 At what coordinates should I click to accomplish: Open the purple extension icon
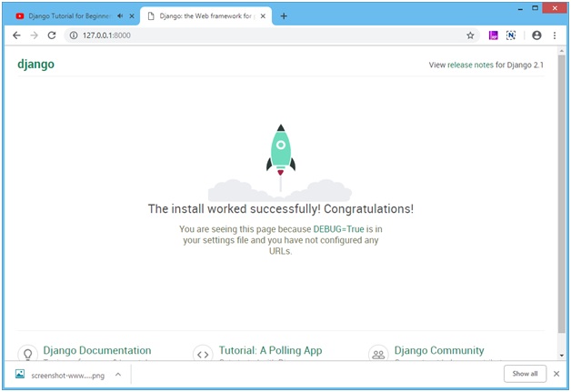(493, 35)
